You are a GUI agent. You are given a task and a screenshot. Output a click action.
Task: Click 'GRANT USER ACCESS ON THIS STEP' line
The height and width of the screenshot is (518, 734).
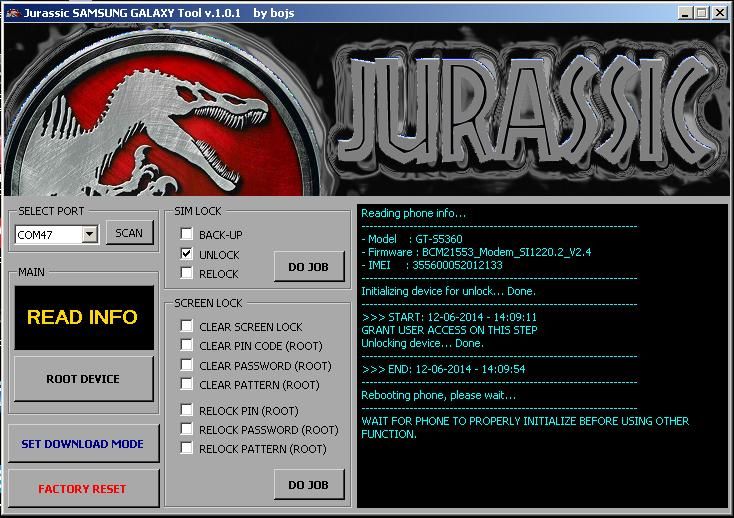[449, 330]
